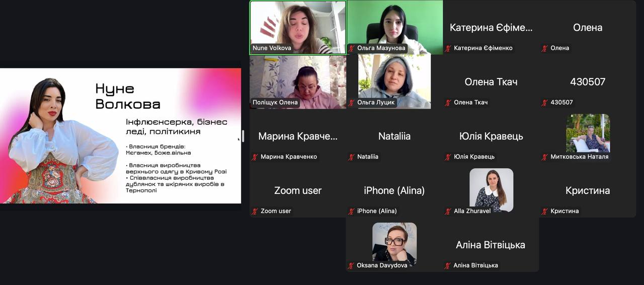
Task: Click muted mic icon beside Ольга Луцик
Action: pos(352,103)
